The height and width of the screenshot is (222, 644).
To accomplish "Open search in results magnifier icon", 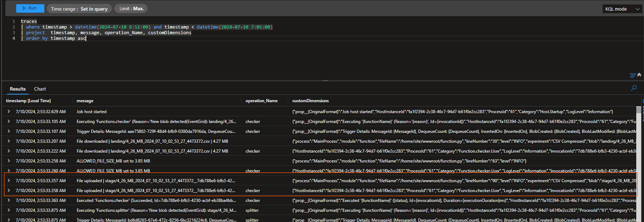I will click(x=634, y=88).
